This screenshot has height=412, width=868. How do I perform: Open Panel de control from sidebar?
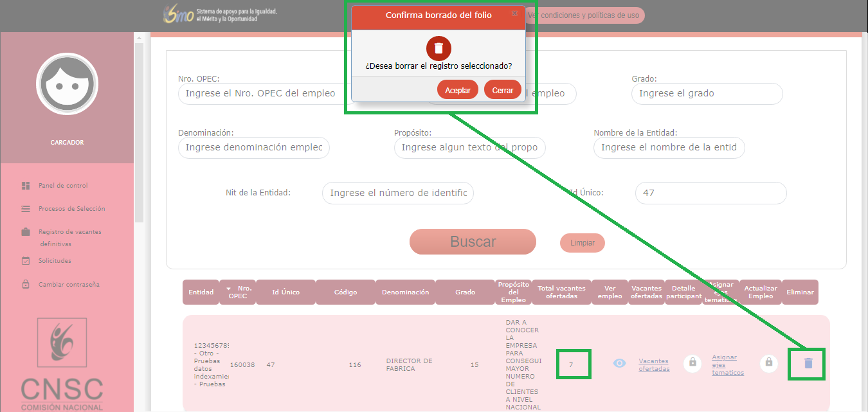(x=62, y=186)
